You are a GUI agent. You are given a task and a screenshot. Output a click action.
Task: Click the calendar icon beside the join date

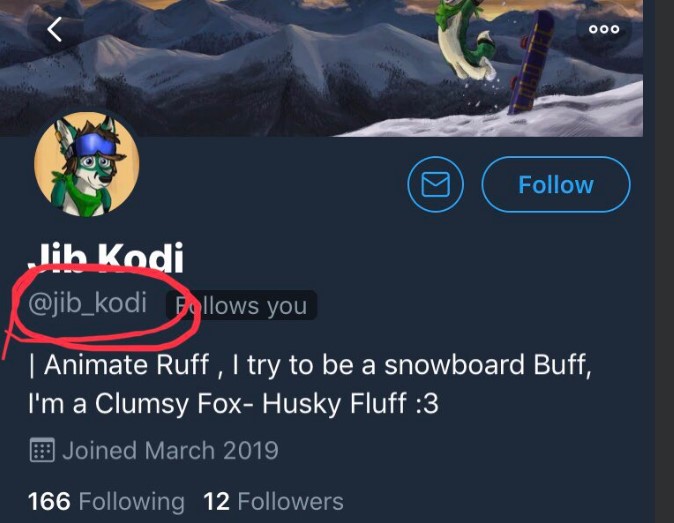[42, 450]
